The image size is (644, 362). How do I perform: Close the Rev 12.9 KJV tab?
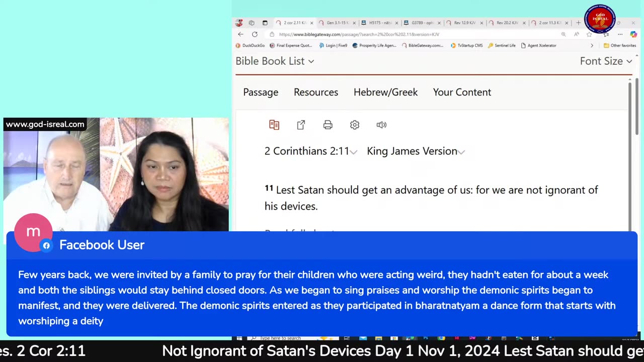click(x=481, y=23)
